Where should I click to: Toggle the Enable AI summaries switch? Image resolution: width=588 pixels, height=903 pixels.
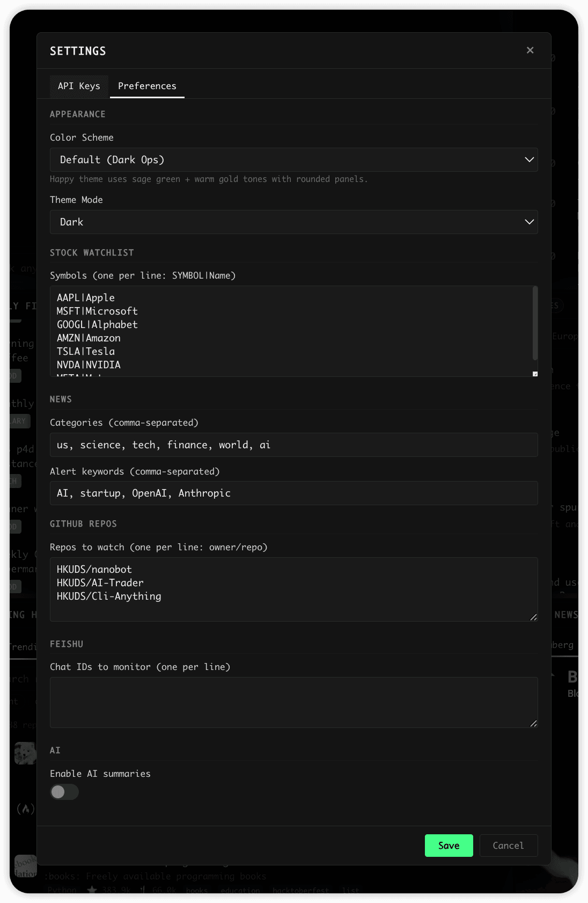(x=64, y=792)
